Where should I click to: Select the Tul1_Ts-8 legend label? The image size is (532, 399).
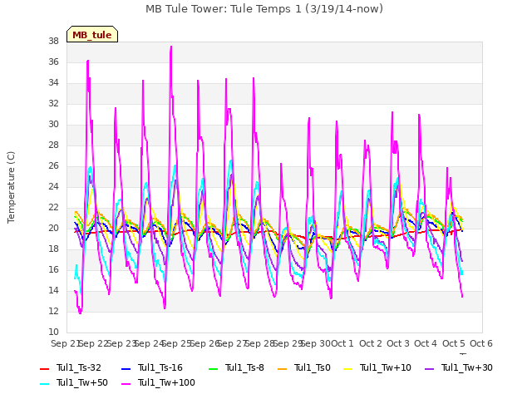coord(244,367)
